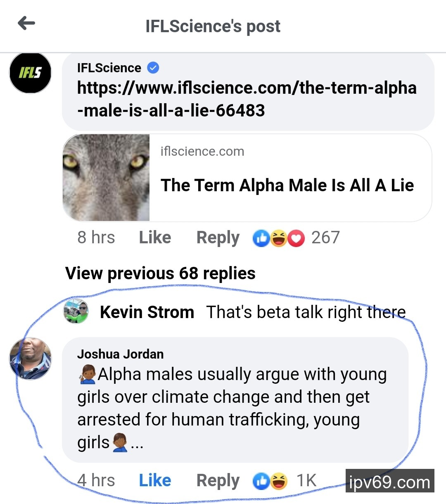The width and height of the screenshot is (446, 504).
Task: Tap the back arrow icon
Action: (26, 23)
